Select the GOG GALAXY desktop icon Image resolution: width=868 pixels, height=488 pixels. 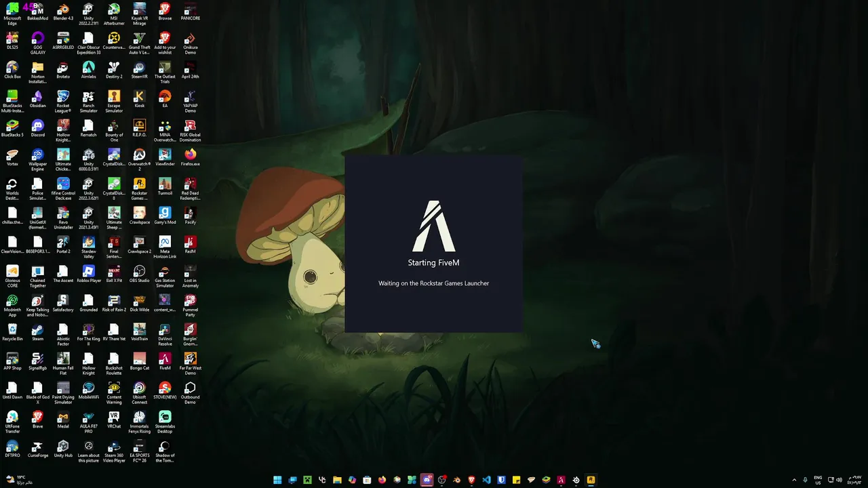click(38, 43)
